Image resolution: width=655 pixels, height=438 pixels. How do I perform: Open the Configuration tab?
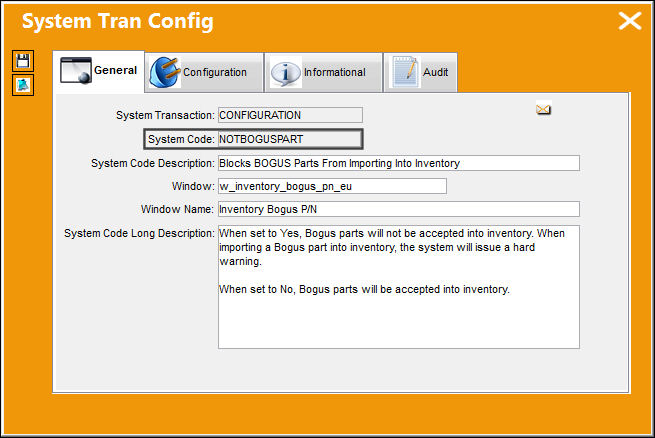click(x=205, y=72)
